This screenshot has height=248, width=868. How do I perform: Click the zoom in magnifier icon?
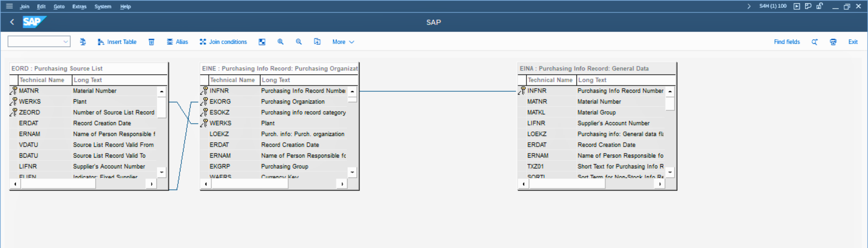coord(280,42)
